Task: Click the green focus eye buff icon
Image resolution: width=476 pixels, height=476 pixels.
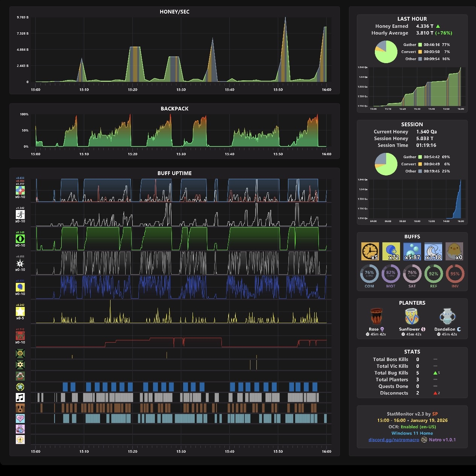Action: point(20,239)
